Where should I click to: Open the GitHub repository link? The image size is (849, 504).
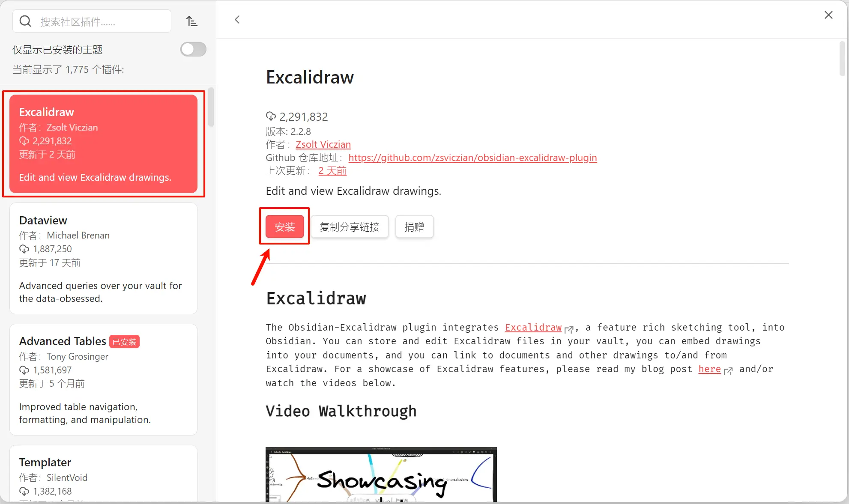point(472,158)
